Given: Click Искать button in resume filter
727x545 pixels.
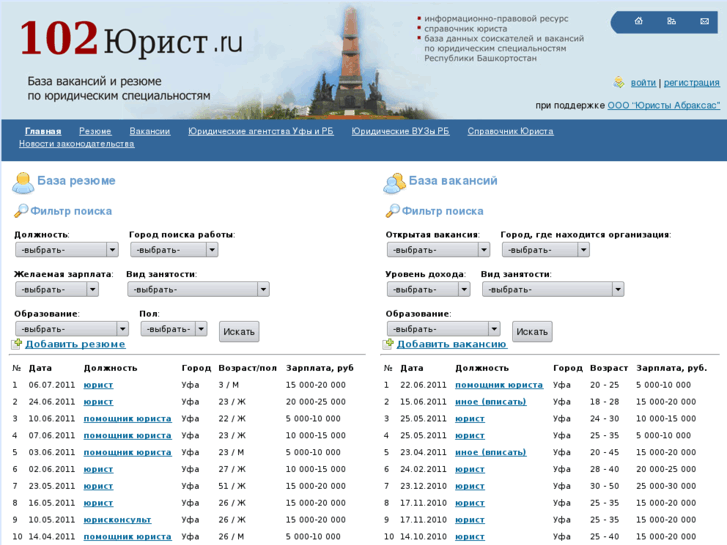Looking at the screenshot, I should coord(239,332).
